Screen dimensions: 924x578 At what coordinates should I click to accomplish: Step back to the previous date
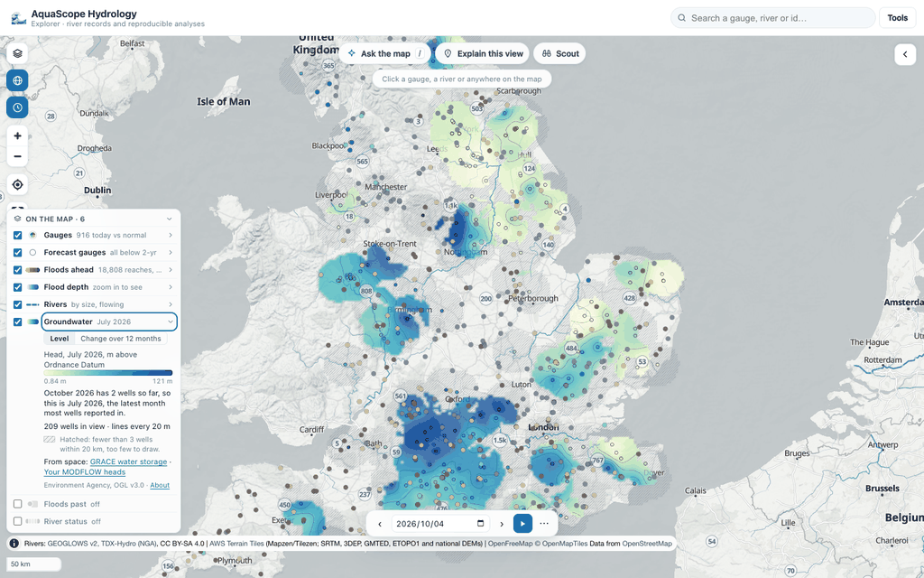pos(380,524)
